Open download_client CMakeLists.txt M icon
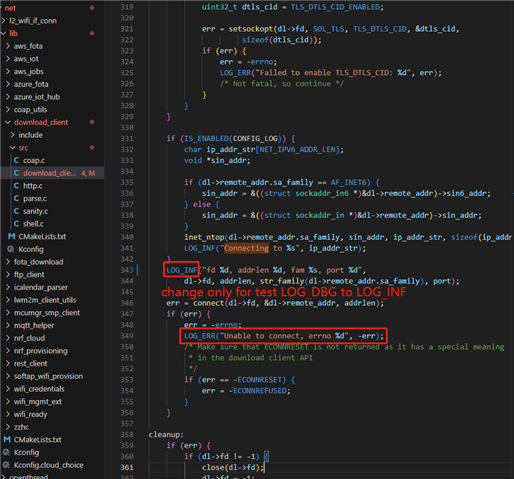The height and width of the screenshot is (479, 514). (11, 236)
